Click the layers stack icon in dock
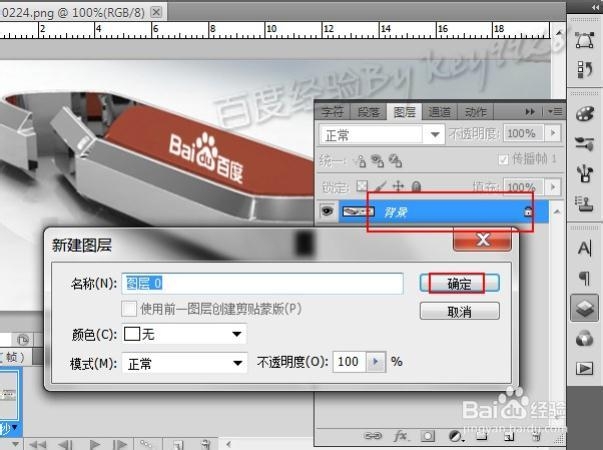Image resolution: width=603 pixels, height=450 pixels. (x=585, y=308)
